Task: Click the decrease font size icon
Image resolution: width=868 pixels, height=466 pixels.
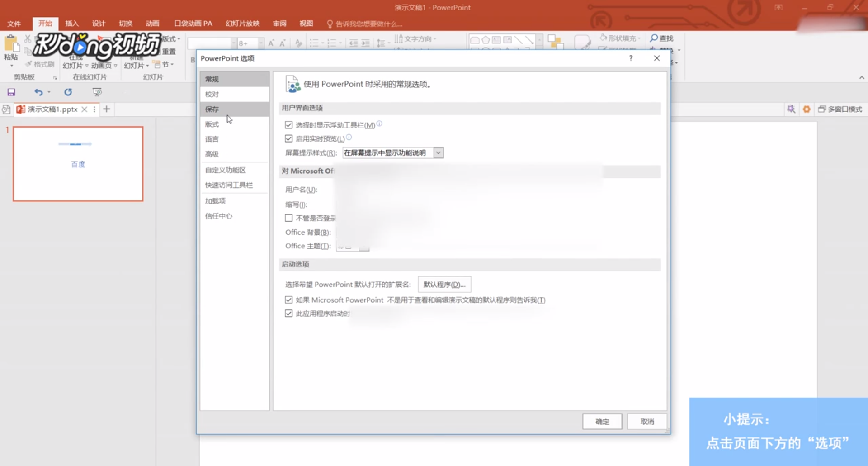Action: tap(283, 43)
